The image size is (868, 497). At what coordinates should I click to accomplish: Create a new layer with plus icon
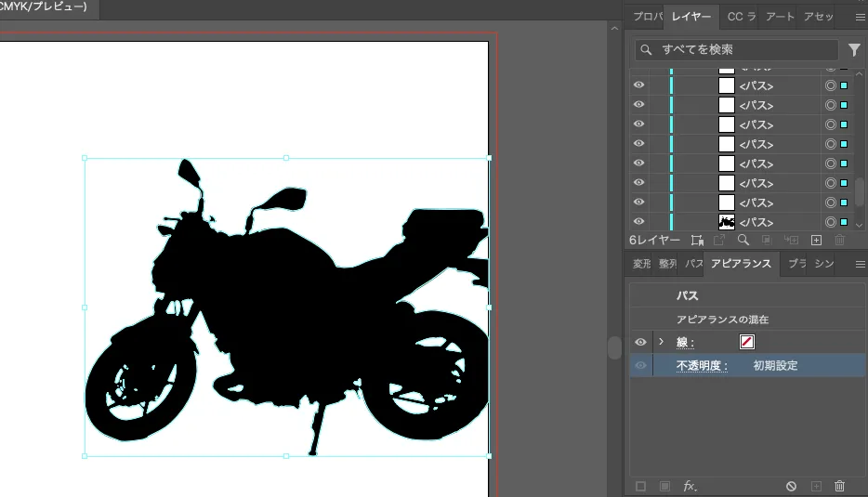point(816,240)
